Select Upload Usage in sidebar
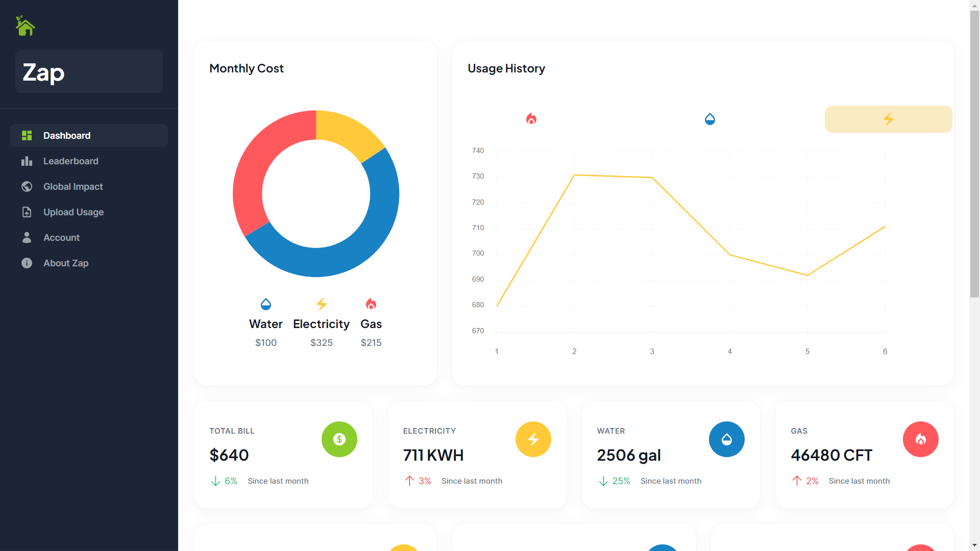The height and width of the screenshot is (551, 980). [x=89, y=212]
